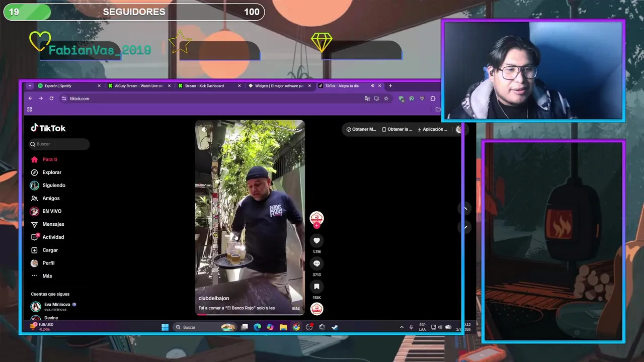644x362 pixels.
Task: Go forward in browser
Action: point(41,99)
